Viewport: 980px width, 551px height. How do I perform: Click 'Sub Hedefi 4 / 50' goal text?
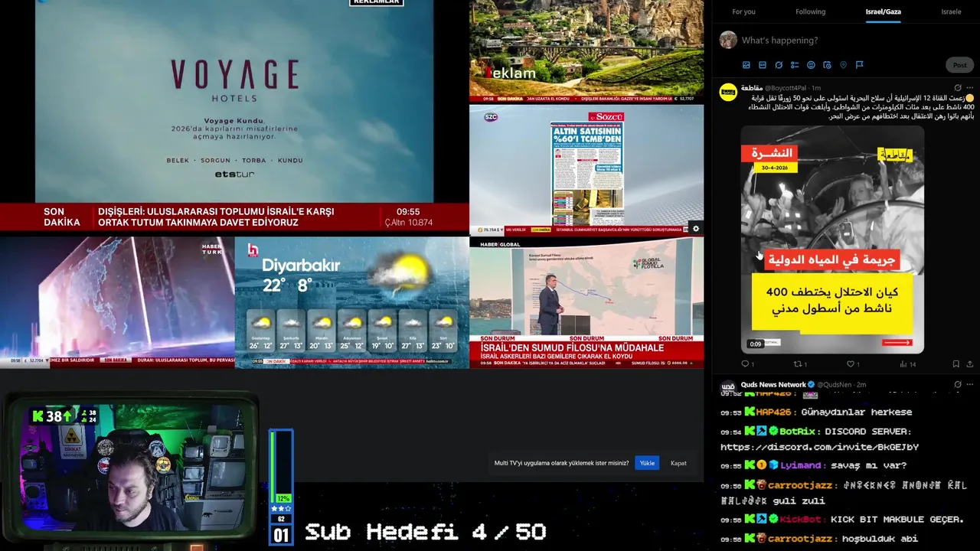(425, 532)
